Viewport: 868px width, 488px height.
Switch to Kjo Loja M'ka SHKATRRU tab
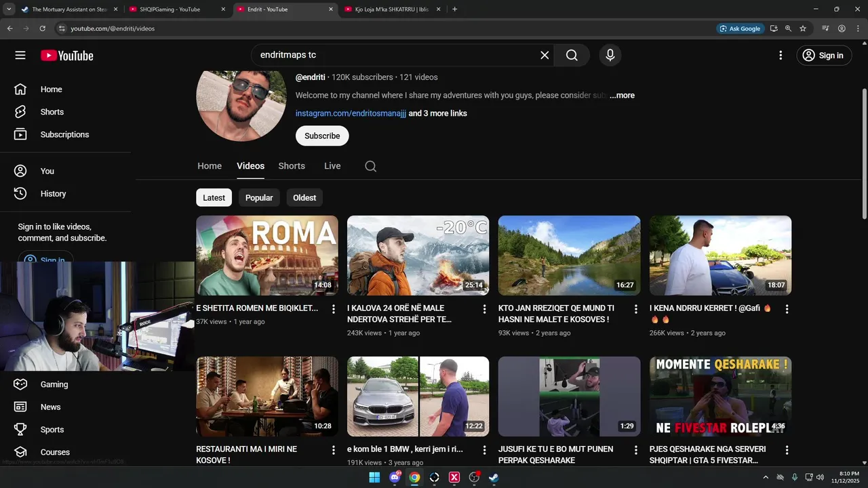click(x=392, y=9)
